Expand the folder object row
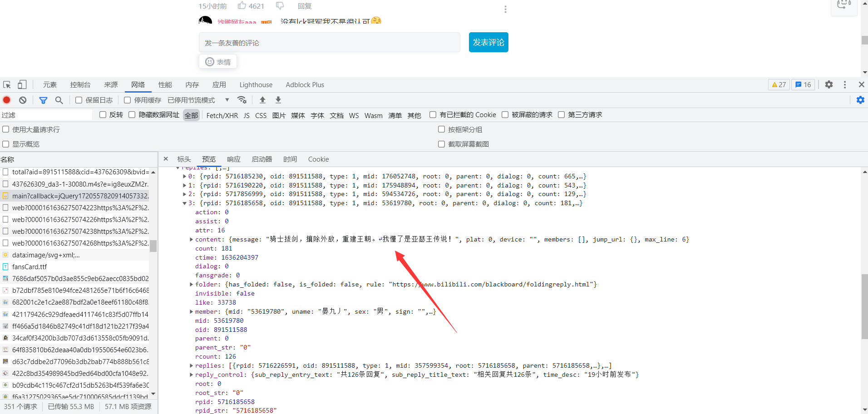868x414 pixels. (191, 284)
